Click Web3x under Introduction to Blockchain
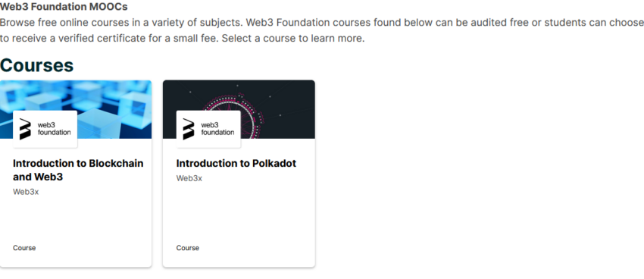The width and height of the screenshot is (644, 279). [26, 192]
